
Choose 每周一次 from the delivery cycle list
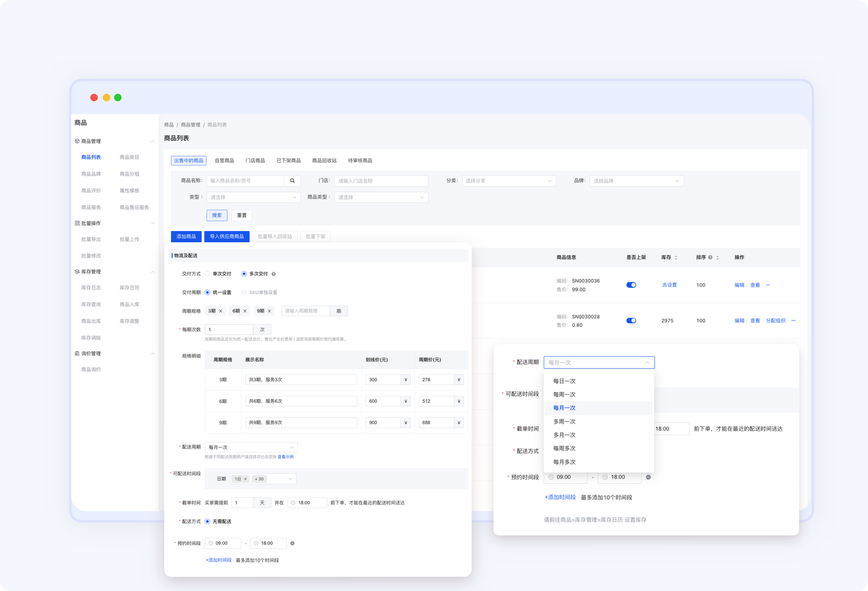pyautogui.click(x=564, y=395)
